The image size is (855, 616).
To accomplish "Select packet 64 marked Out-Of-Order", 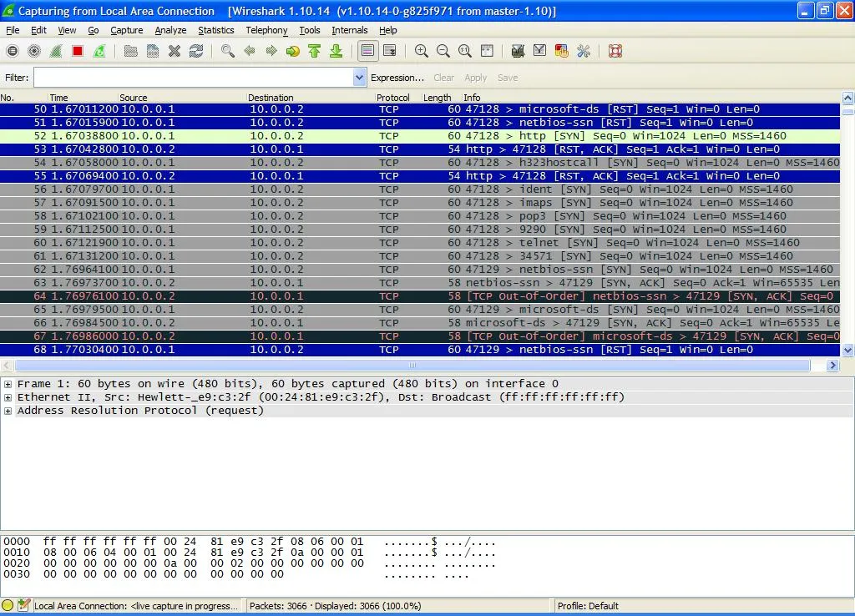I will pyautogui.click(x=334, y=296).
